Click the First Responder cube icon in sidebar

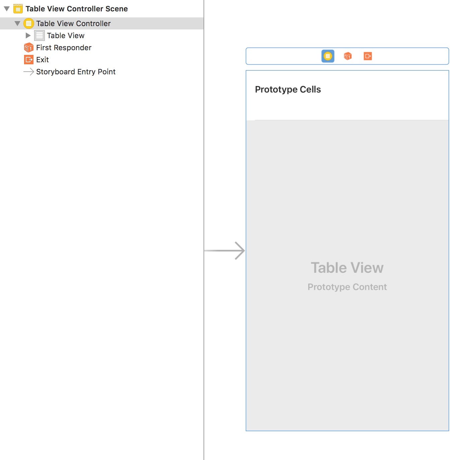click(x=28, y=48)
